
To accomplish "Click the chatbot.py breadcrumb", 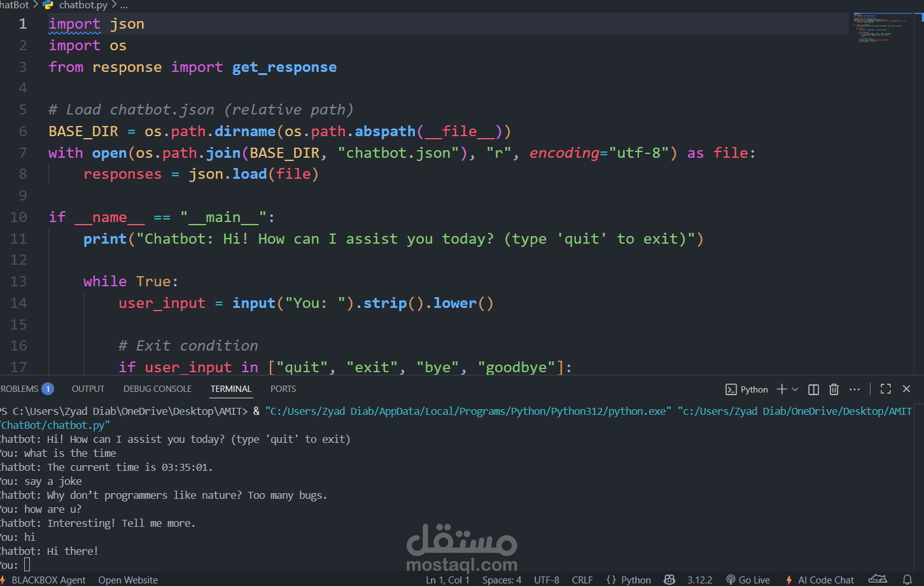I will tap(83, 5).
